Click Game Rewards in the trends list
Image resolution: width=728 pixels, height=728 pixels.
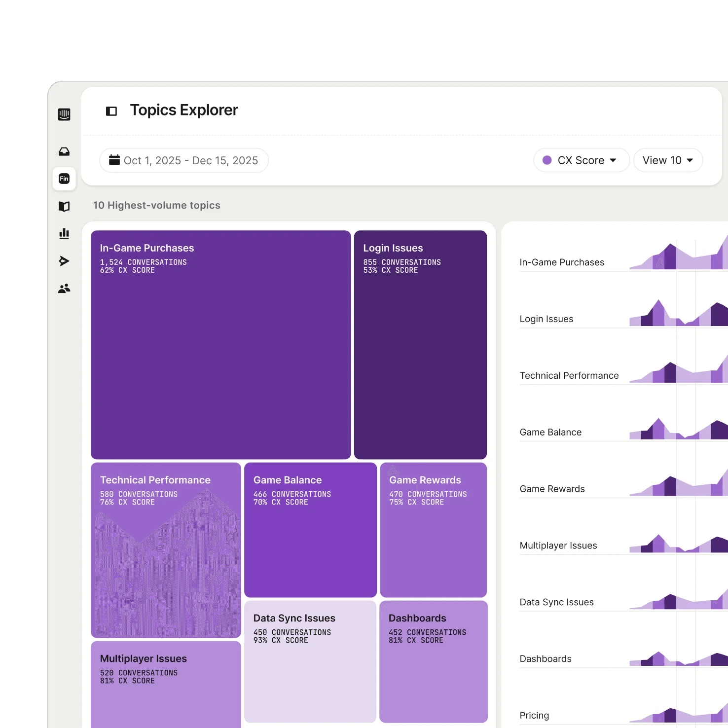coord(552,489)
